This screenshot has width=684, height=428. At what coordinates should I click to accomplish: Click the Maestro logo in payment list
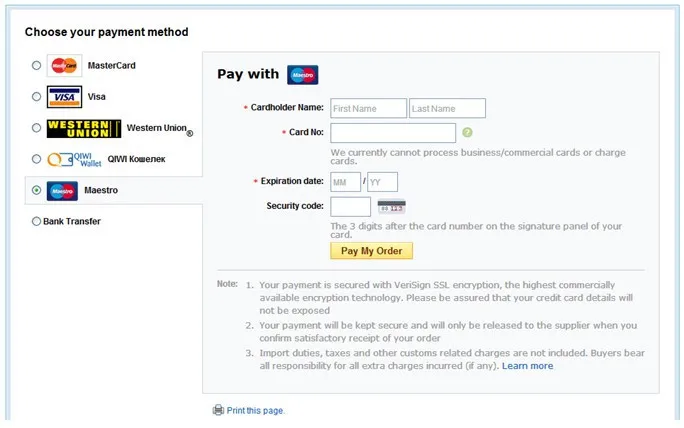point(62,190)
